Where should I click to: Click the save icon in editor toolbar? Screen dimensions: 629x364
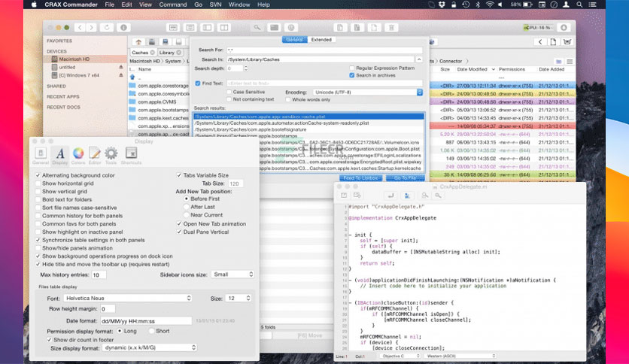pyautogui.click(x=344, y=196)
